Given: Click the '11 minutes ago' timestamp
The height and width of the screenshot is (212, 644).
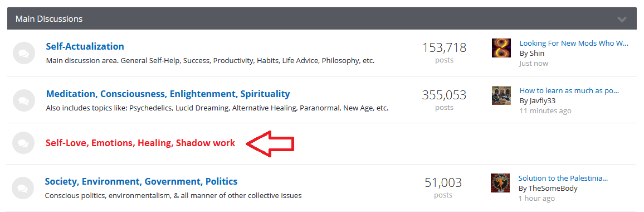Looking at the screenshot, I should [x=545, y=110].
